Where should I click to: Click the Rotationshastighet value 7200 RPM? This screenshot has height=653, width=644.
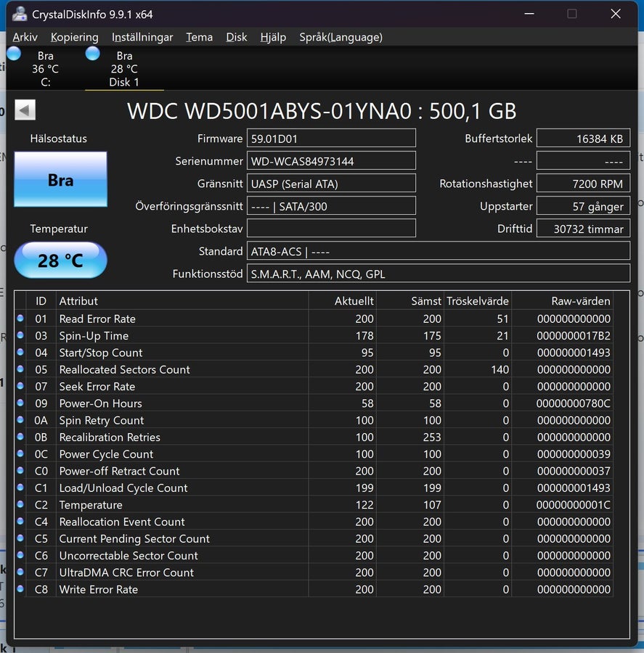click(x=583, y=184)
